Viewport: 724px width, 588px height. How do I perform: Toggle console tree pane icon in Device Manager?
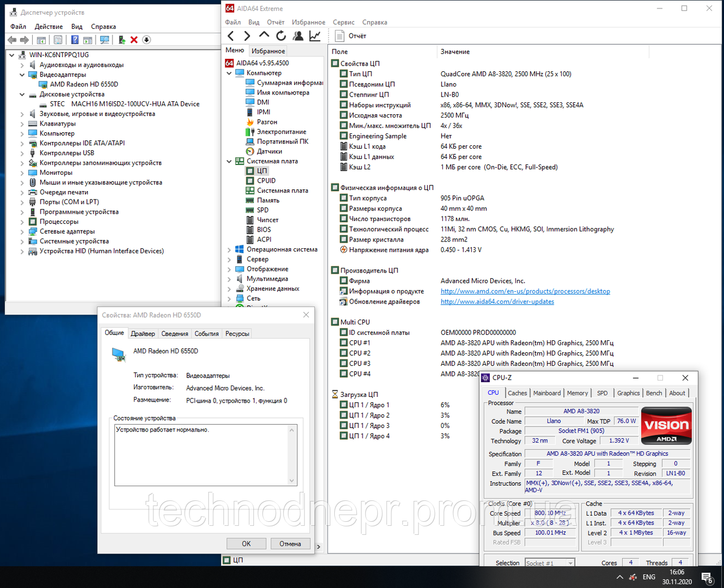coord(41,40)
